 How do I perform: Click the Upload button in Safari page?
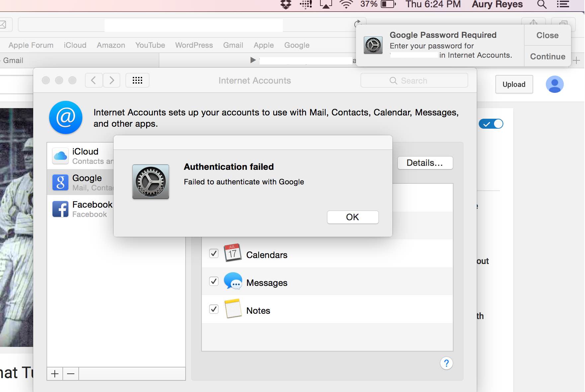pyautogui.click(x=514, y=84)
